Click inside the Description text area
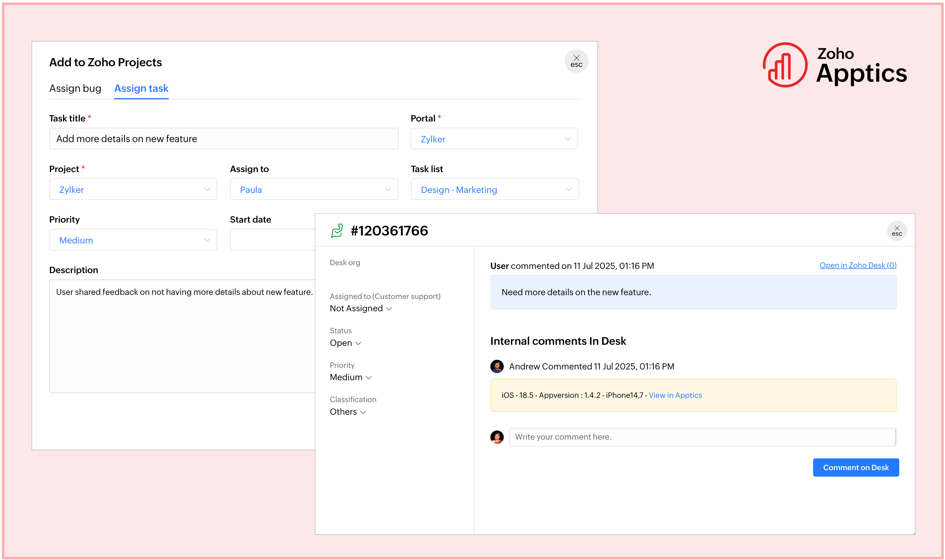Viewport: 945px width, 560px height. click(x=182, y=336)
